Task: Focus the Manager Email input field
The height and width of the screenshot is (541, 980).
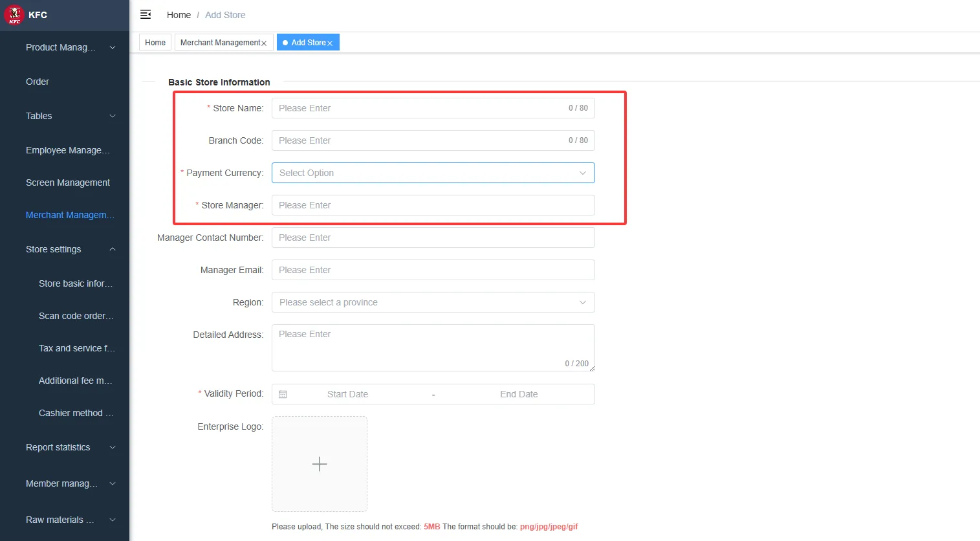Action: click(x=433, y=270)
